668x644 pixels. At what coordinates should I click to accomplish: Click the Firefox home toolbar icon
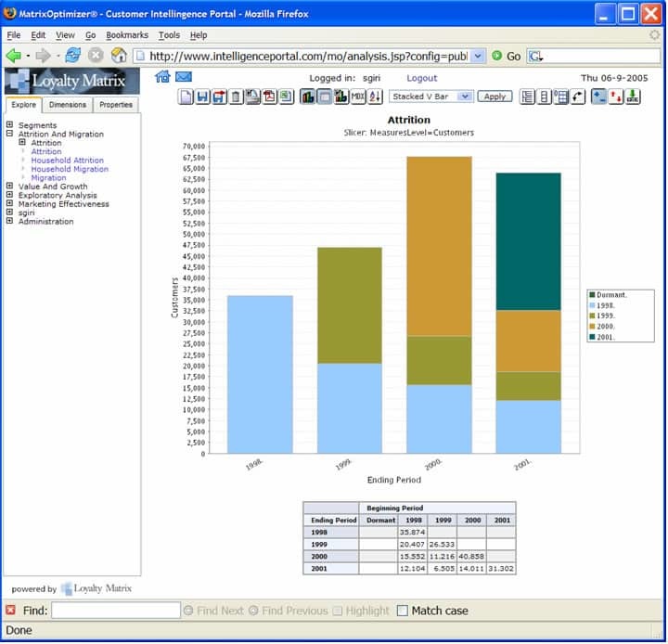pos(119,56)
